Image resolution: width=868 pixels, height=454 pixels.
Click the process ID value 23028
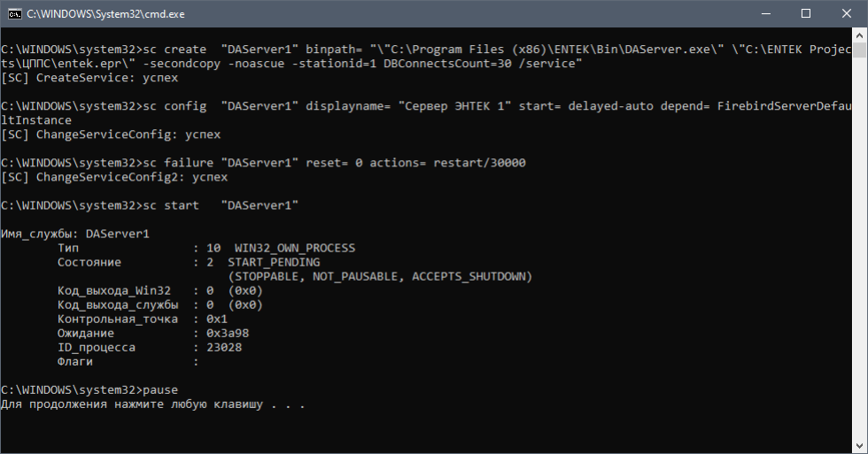coord(224,348)
